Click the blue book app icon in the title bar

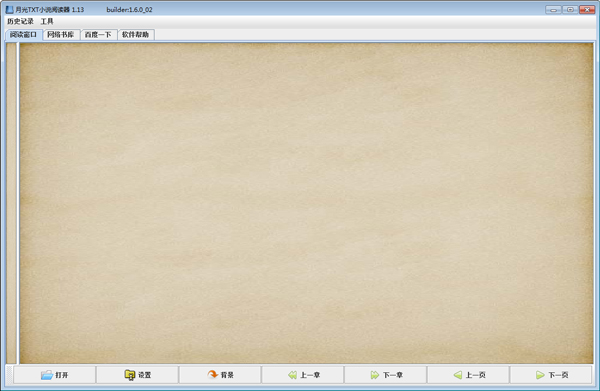10,9
